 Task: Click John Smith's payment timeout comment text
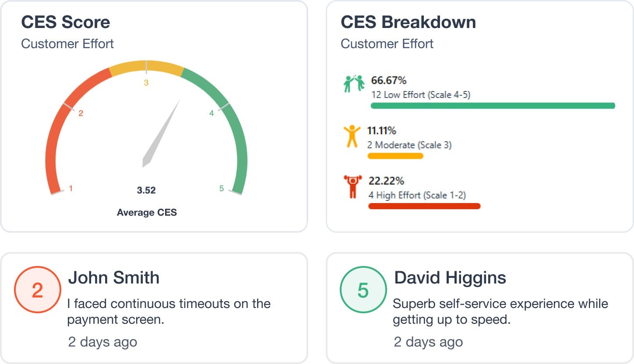coord(169,311)
